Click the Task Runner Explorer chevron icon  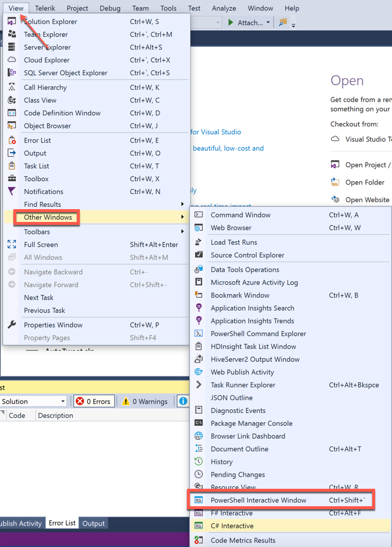click(199, 384)
